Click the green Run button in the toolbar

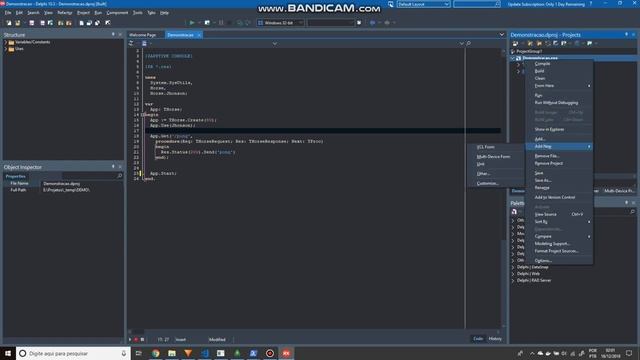point(192,23)
